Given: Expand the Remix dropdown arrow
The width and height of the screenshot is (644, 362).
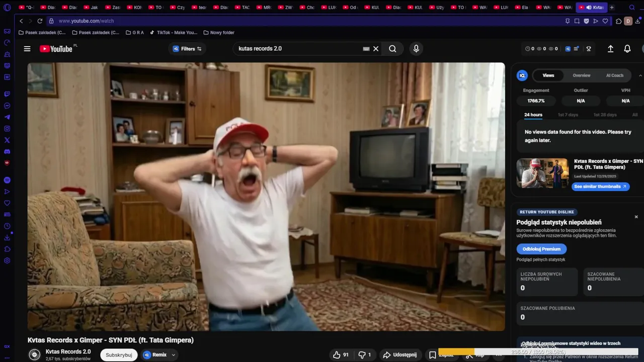Looking at the screenshot, I should 173,355.
